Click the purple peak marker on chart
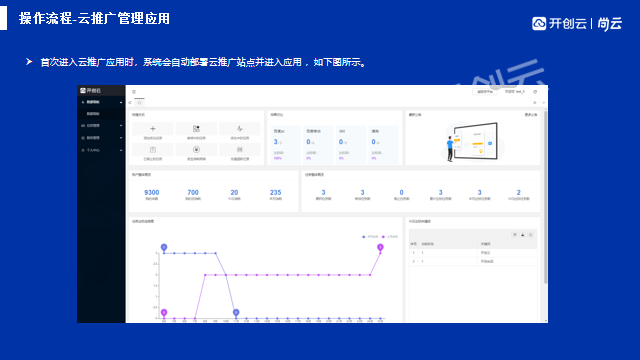The height and width of the screenshot is (360, 640). tap(380, 247)
